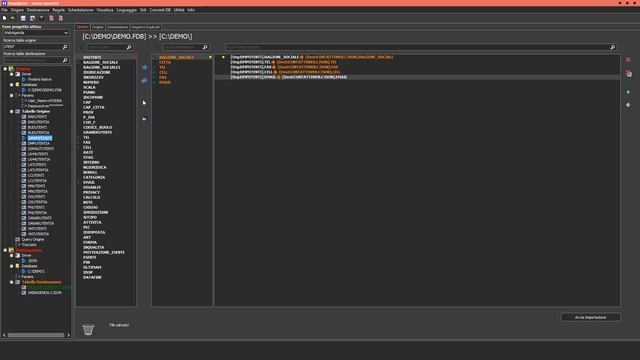Click the second red document toolbar icon

click(61, 18)
